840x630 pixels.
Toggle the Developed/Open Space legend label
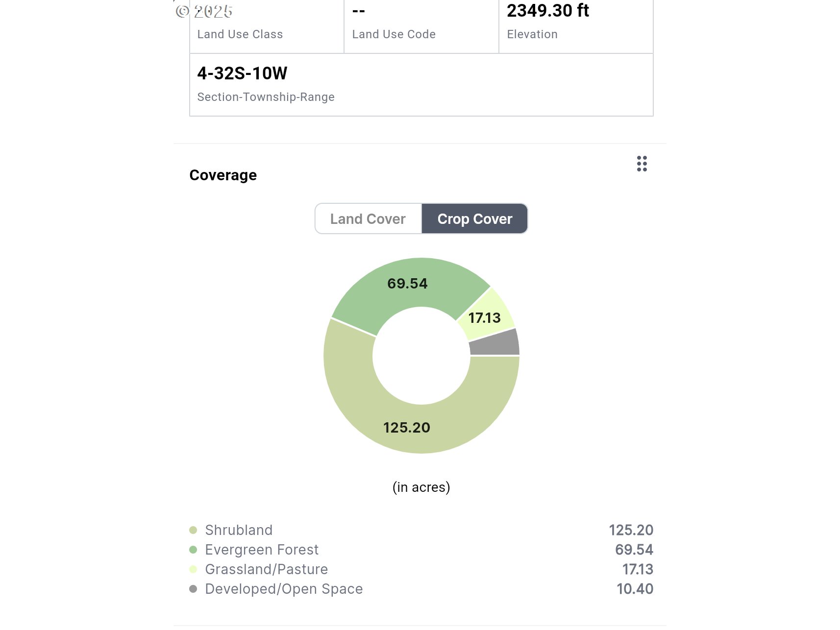click(284, 589)
